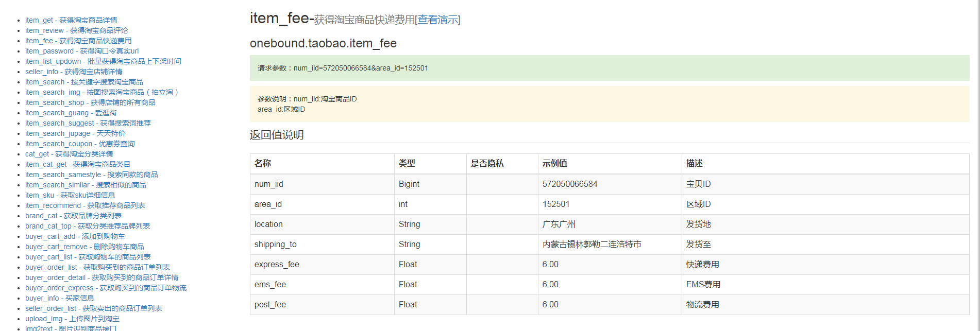Select the 请求参数 green parameter box
This screenshot has width=980, height=331.
[x=610, y=68]
